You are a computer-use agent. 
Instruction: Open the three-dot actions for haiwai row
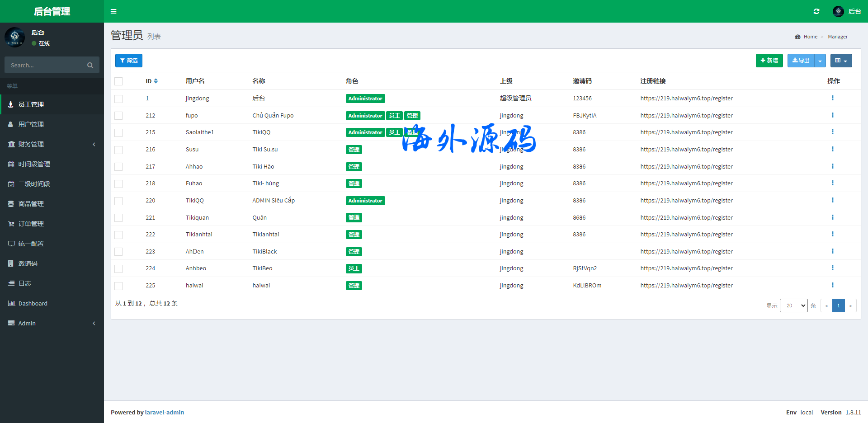[x=832, y=285]
